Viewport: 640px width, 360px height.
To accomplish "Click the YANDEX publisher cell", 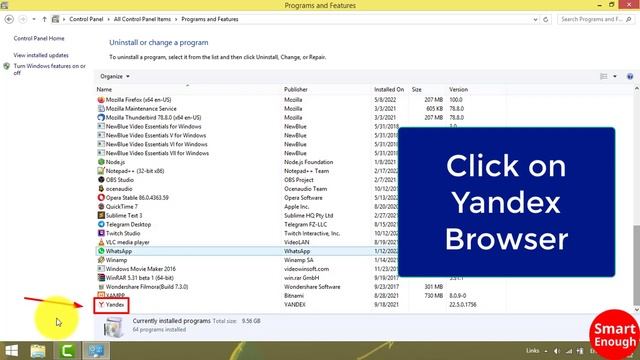I will [295, 304].
